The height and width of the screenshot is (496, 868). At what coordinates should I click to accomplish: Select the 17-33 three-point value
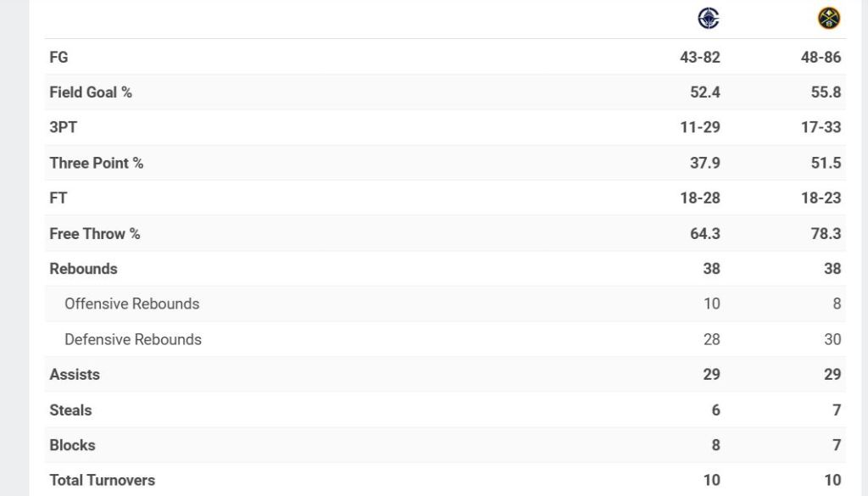pyautogui.click(x=821, y=127)
